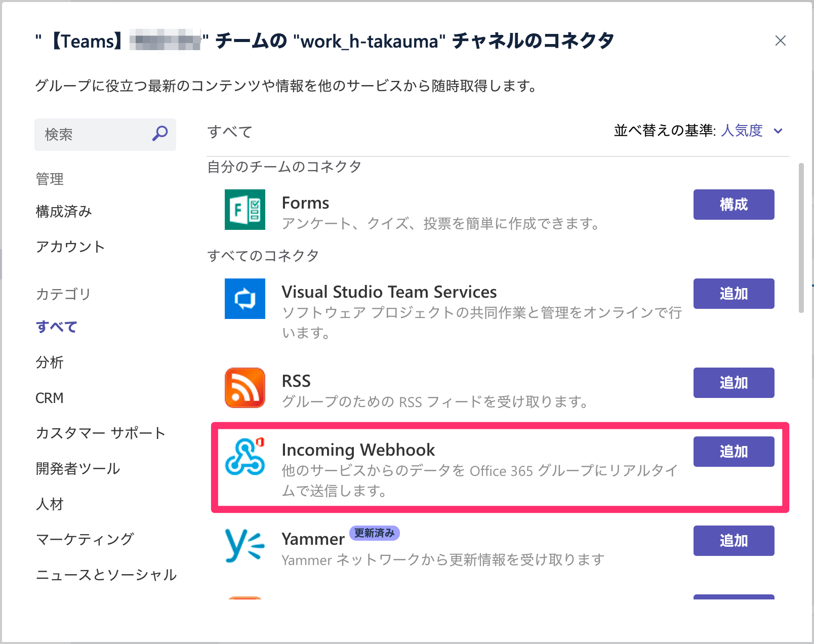
Task: Click the Yammer ネットワーク description text
Action: tap(443, 559)
